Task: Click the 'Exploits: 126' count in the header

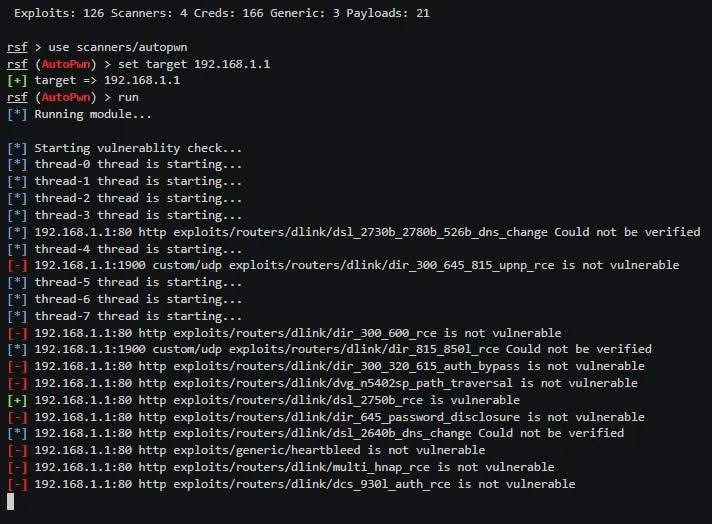Action: point(59,13)
